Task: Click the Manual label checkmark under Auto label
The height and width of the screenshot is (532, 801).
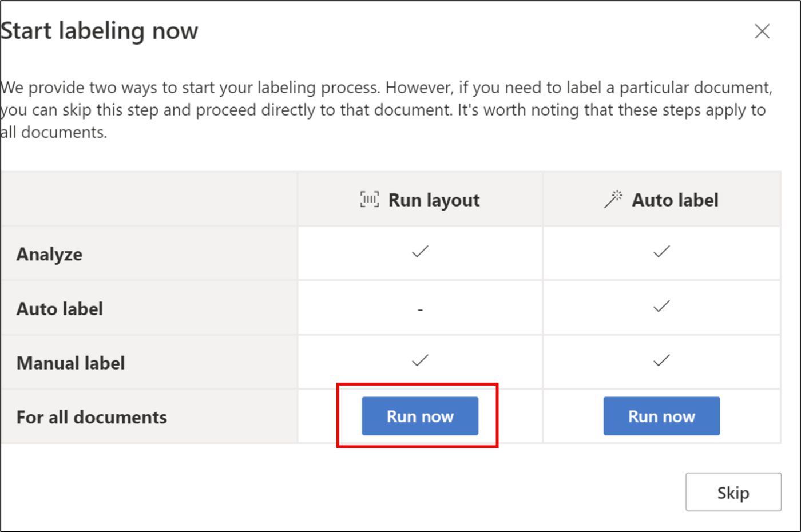Action: pos(661,360)
